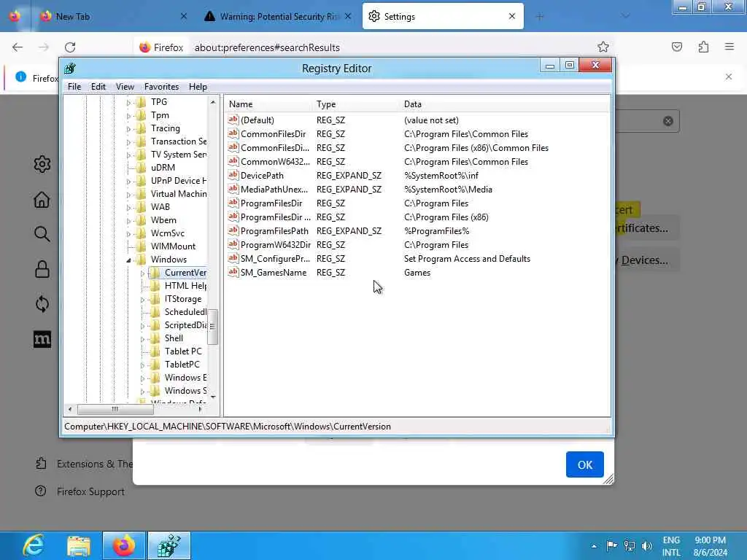Switch to the Potential Security Risk tab

[279, 16]
